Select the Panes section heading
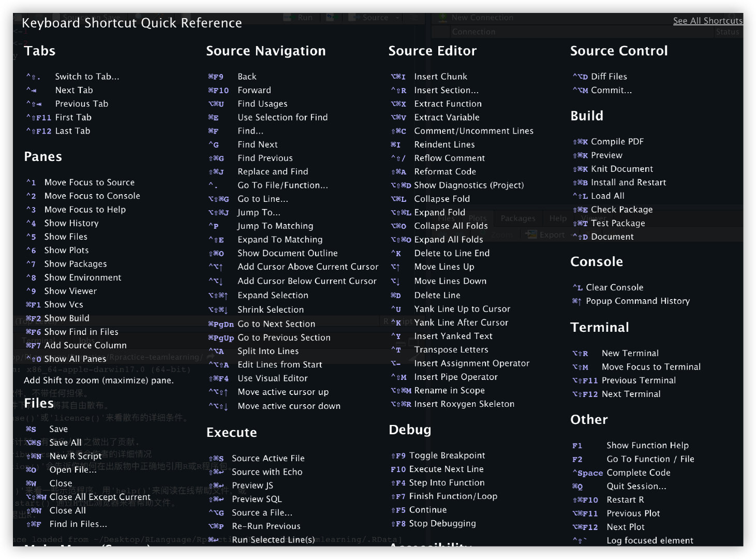The width and height of the screenshot is (756, 559). pos(42,157)
